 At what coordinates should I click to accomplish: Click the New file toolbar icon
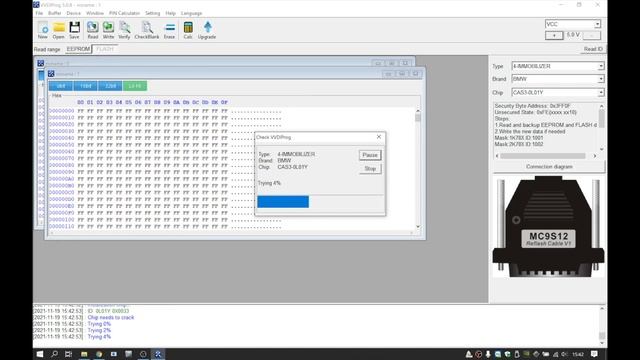pos(42,30)
